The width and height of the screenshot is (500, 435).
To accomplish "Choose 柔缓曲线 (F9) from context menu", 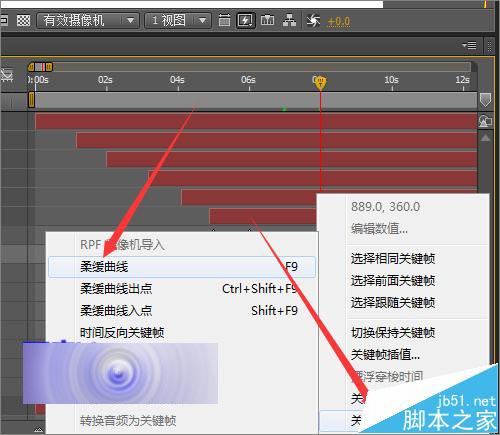I will pos(182,267).
